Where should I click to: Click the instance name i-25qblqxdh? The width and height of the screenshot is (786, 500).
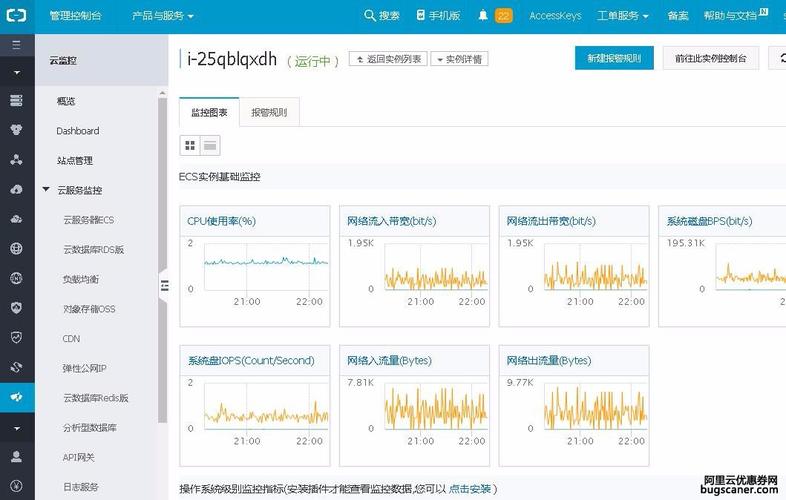(232, 59)
